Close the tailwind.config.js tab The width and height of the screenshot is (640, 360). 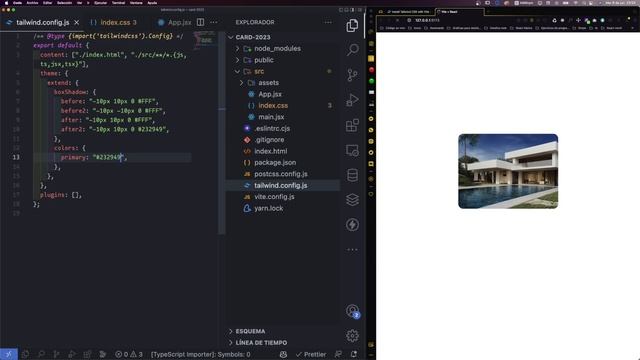point(77,22)
